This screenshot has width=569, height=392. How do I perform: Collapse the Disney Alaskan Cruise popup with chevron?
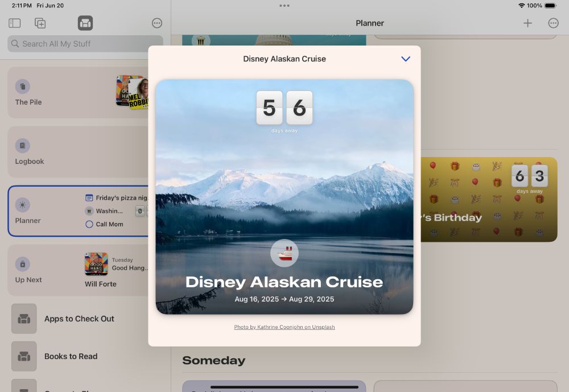[x=406, y=59]
